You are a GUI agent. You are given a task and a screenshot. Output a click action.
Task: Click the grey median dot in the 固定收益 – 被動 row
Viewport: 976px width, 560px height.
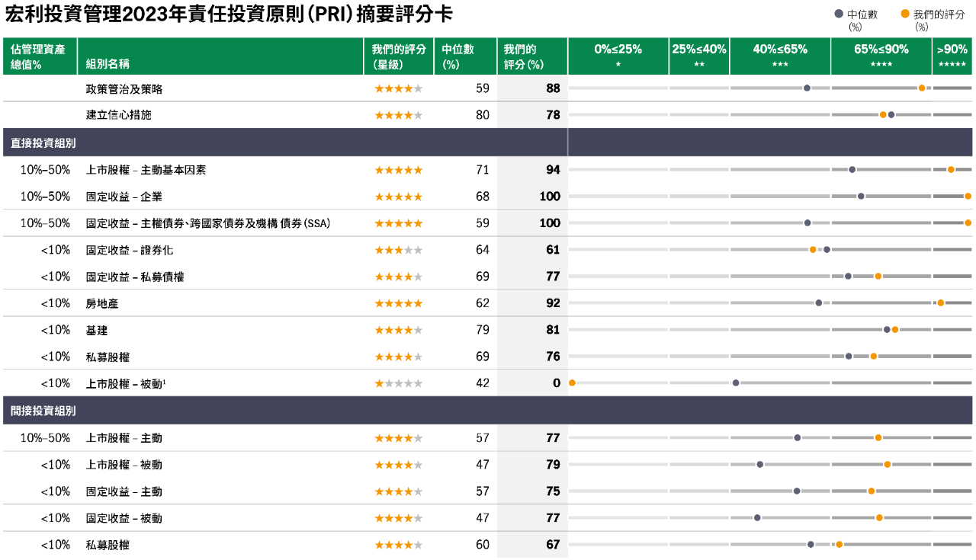point(757,518)
